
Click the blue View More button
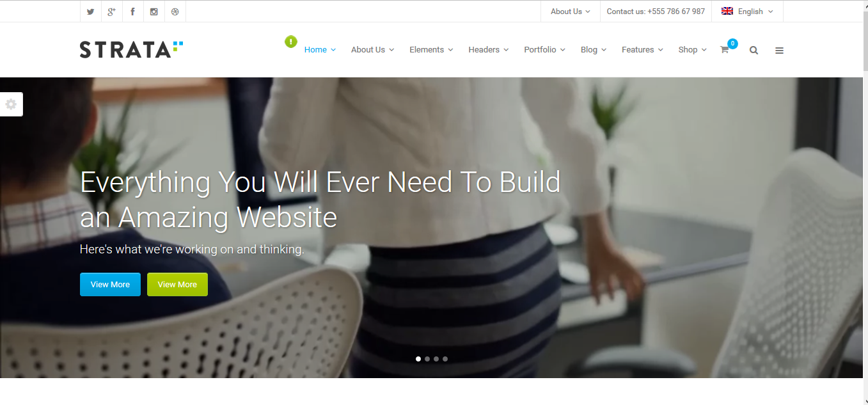[x=110, y=285]
